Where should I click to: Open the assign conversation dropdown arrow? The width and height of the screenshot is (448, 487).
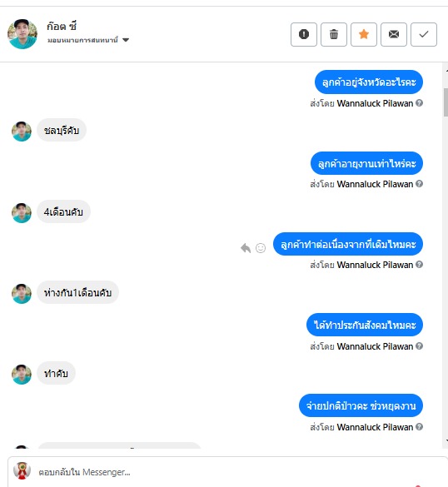point(126,40)
